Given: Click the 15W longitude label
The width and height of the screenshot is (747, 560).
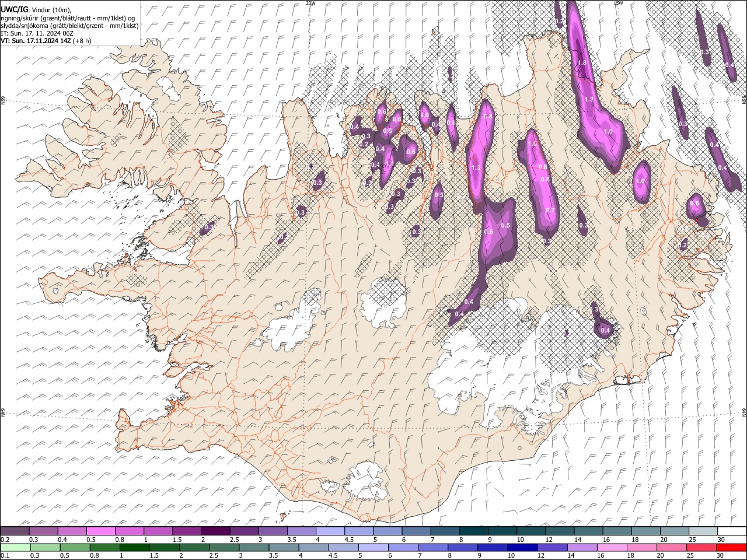Looking at the screenshot, I should pyautogui.click(x=618, y=3).
